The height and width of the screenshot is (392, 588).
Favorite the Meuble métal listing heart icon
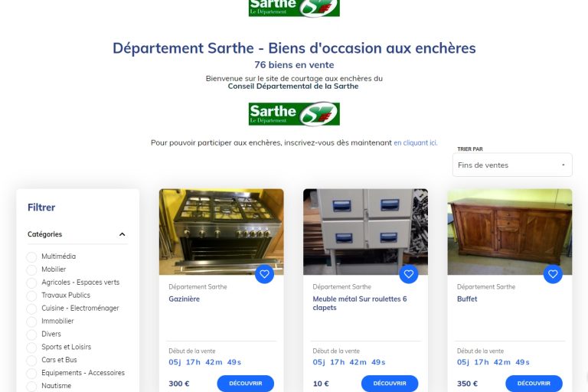(x=409, y=274)
